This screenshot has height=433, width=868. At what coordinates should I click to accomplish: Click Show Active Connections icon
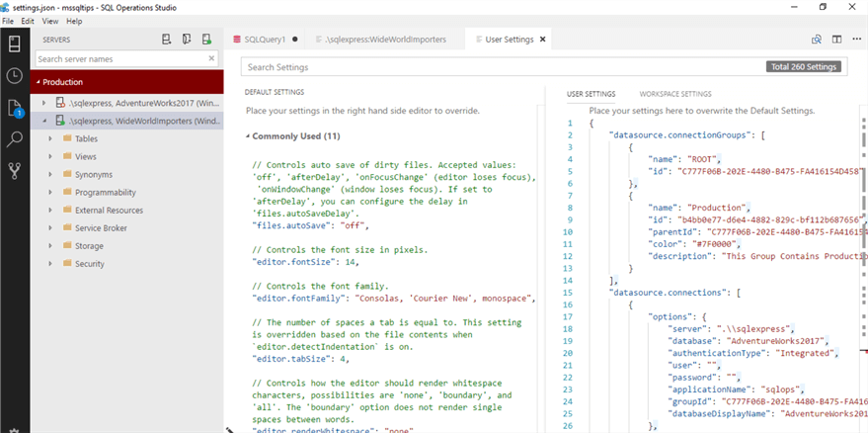[206, 40]
